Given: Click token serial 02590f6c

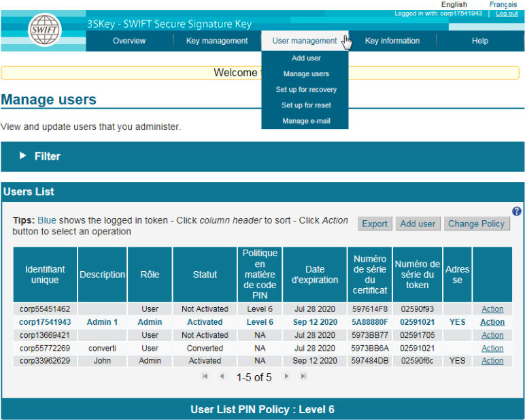Looking at the screenshot, I should click(x=417, y=361).
